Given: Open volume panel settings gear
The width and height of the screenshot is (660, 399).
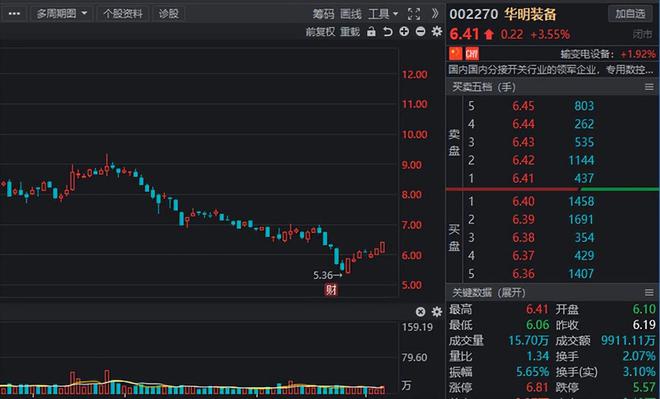Looking at the screenshot, I should (437, 312).
